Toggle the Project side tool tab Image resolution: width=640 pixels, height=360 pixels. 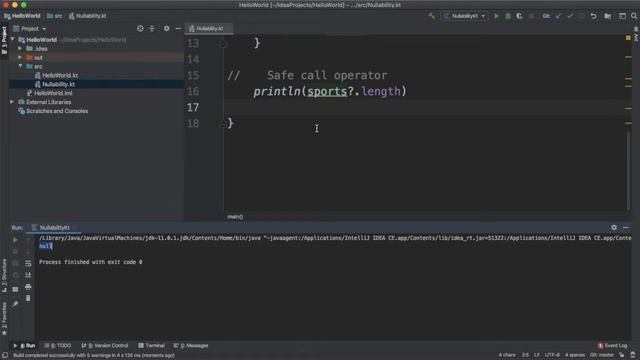click(x=4, y=40)
